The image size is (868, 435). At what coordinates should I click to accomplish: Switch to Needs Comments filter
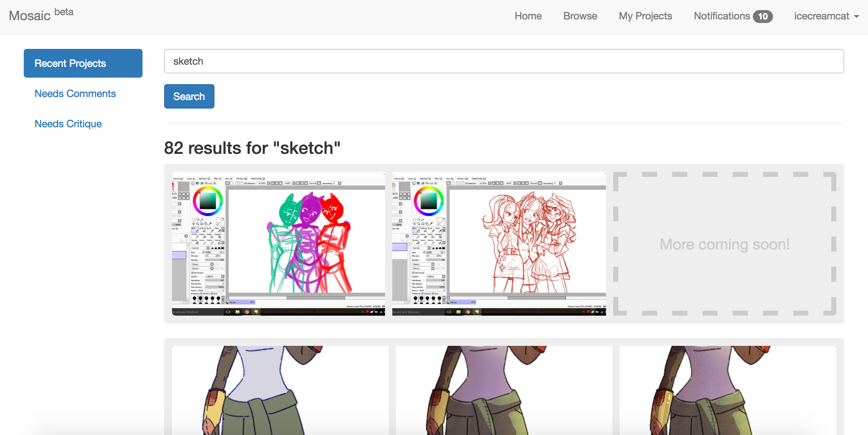(x=75, y=93)
